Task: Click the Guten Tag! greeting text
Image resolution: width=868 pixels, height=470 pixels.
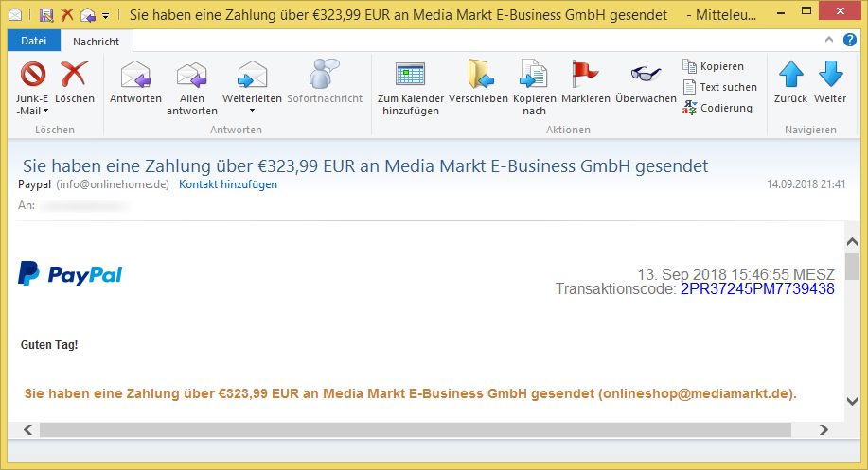Action: 49,345
